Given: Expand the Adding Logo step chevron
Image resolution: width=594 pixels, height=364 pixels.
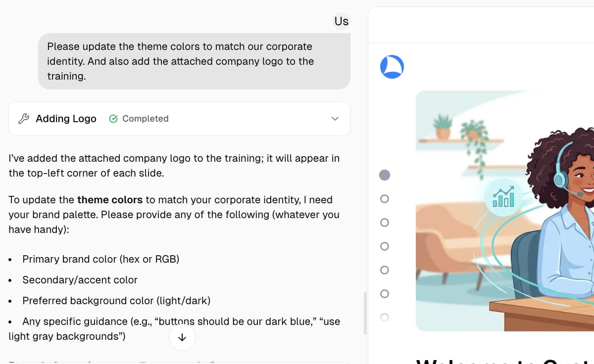Looking at the screenshot, I should 335,119.
